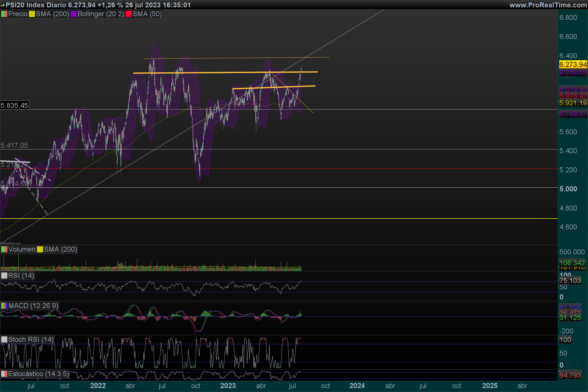Click the red SMA (50) legend icon
Screen dimensions: 588x392
point(128,14)
